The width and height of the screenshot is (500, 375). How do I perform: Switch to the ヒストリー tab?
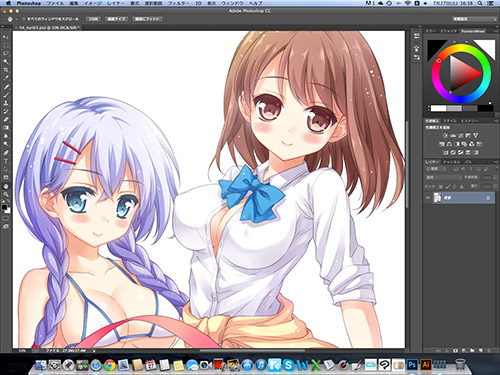click(470, 121)
